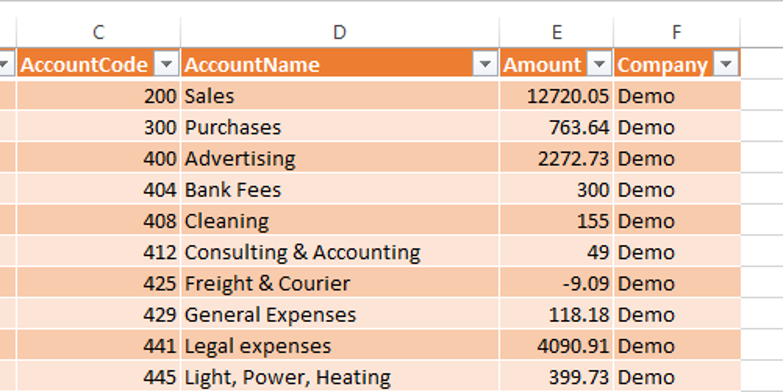Select the Freight & Courier cell
The width and height of the screenshot is (783, 392).
click(x=340, y=283)
